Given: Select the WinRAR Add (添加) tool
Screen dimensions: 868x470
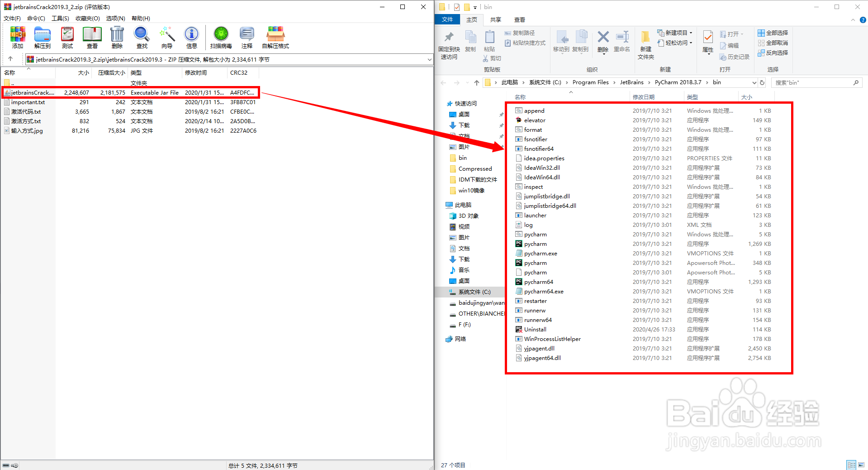Looking at the screenshot, I should (17, 37).
